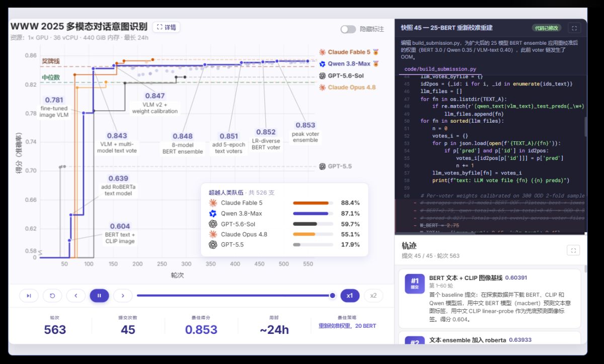Image resolution: width=604 pixels, height=364 pixels.
Task: Click the 中位数 threshold label
Action: (50, 77)
